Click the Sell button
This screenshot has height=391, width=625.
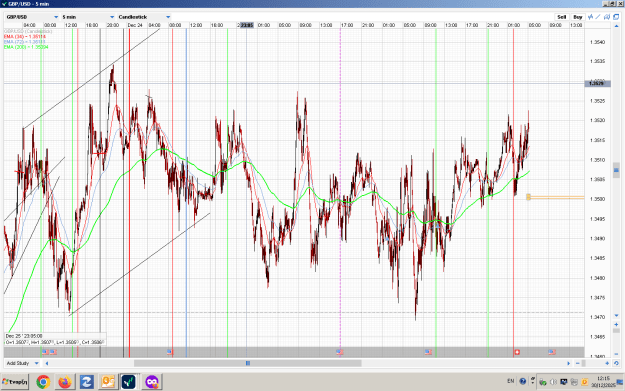[x=562, y=17]
